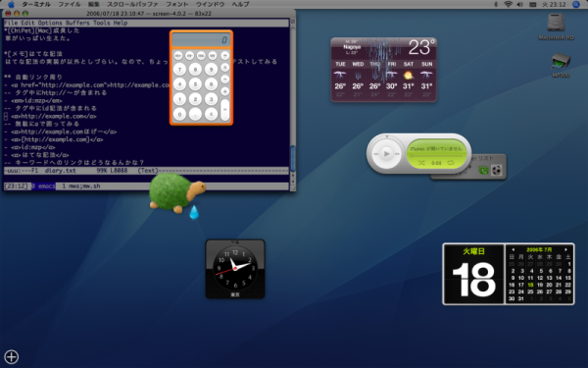Open Tools menu in Emacs
This screenshot has height=368, width=588.
tap(101, 23)
